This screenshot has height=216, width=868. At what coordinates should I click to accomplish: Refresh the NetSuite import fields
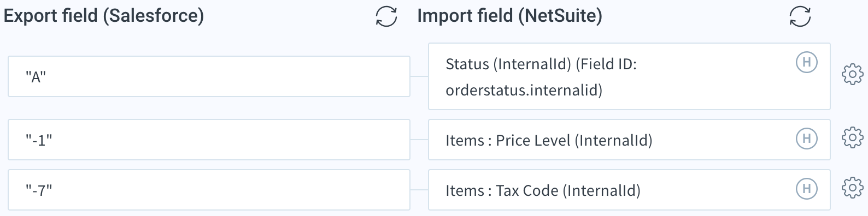coord(800,16)
